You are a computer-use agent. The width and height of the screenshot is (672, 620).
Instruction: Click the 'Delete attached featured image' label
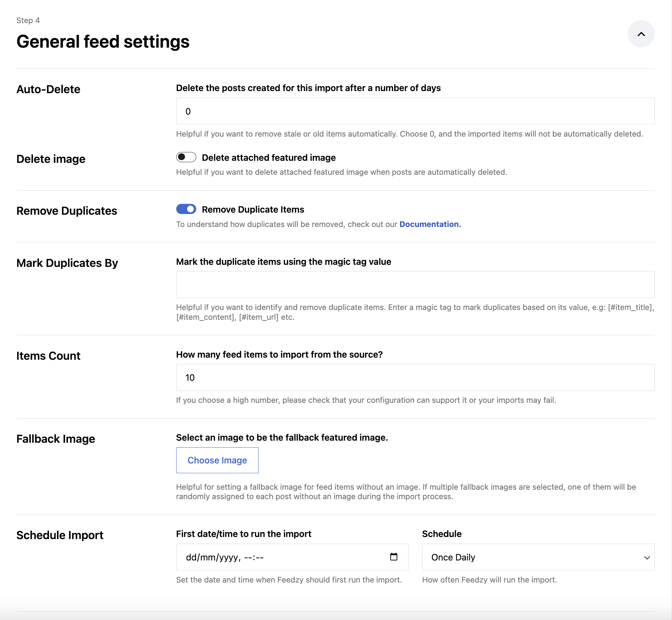click(269, 158)
